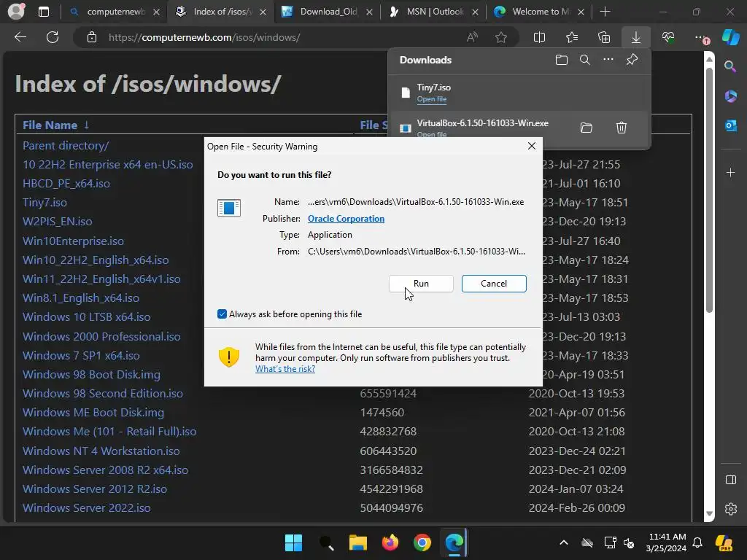Open the Parent directory/ link
The height and width of the screenshot is (560, 747).
click(x=66, y=146)
